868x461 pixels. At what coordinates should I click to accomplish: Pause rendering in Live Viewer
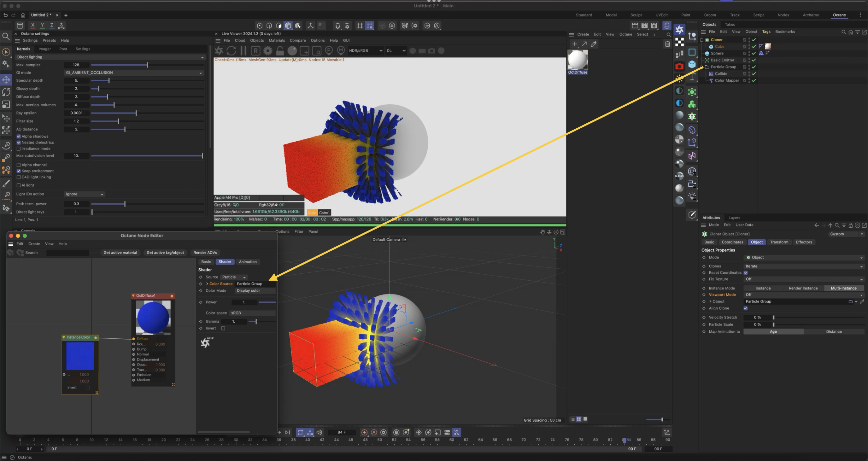(243, 51)
